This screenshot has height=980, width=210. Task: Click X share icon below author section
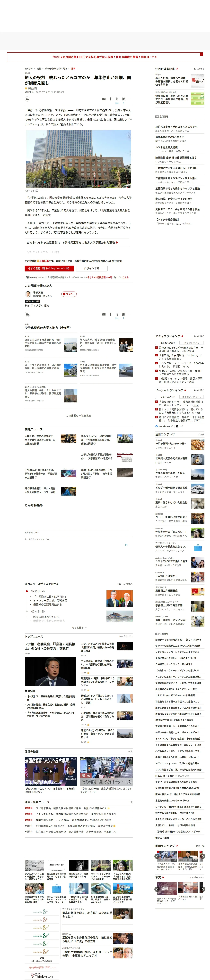(117, 314)
